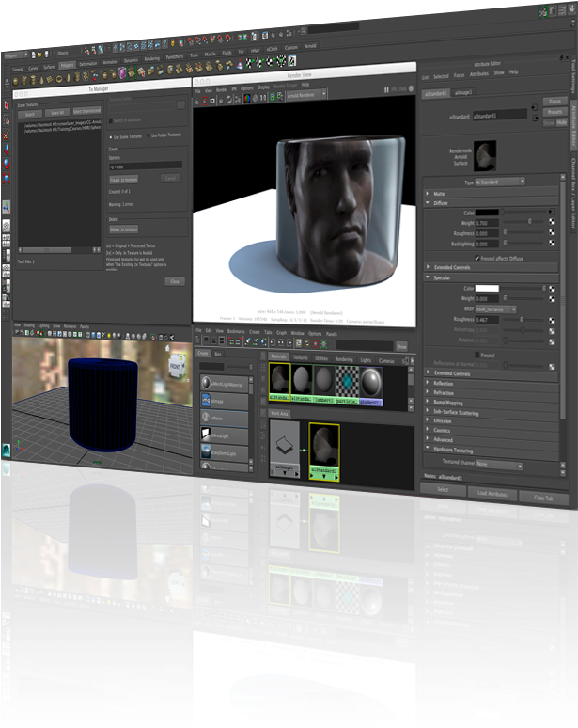Select the particle checkered material swatch
The image size is (578, 728).
pos(347,380)
